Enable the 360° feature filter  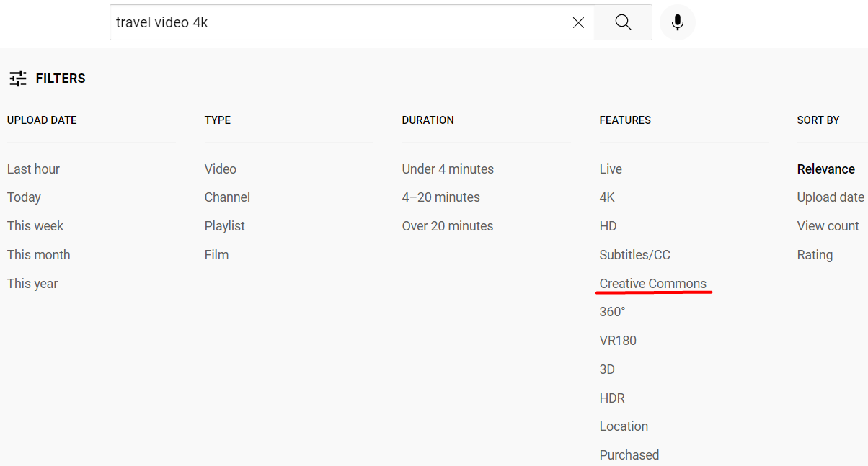coord(613,312)
